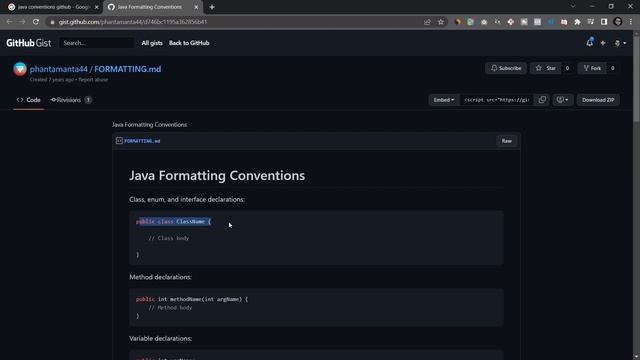Bookmark this page with star icon
This screenshot has width=640, height=360.
[441, 22]
